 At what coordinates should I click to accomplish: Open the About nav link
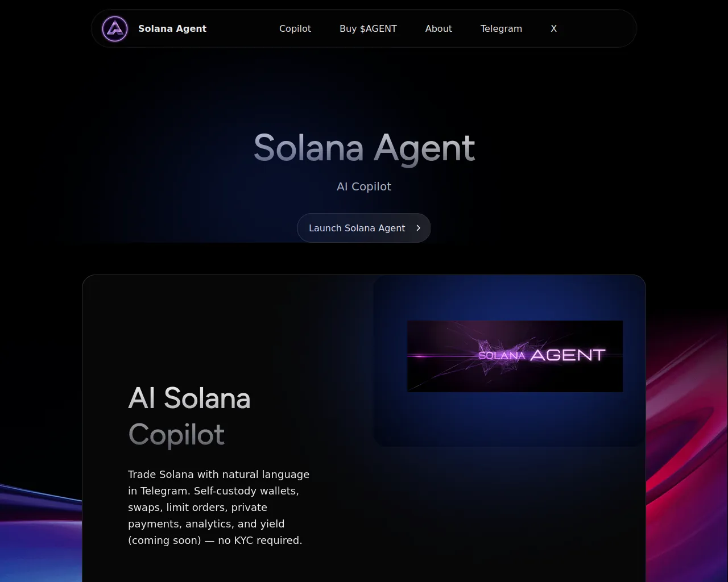(439, 28)
